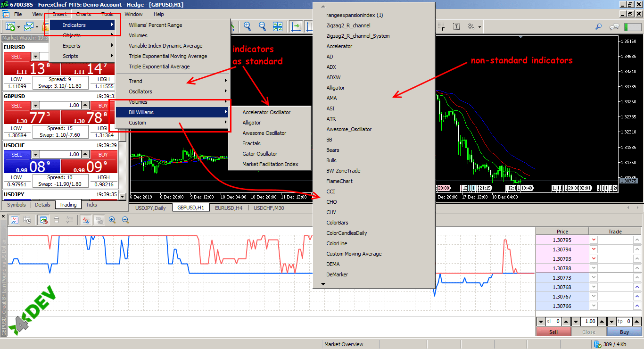Toggle the magnet chart icon in lower toolbar
This screenshot has width=644, height=349.
44,220
